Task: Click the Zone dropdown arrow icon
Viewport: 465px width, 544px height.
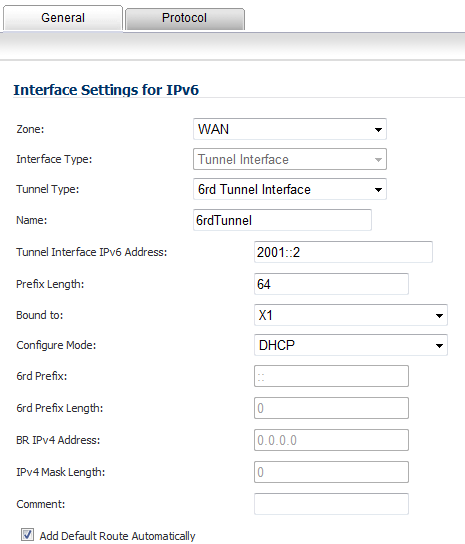Action: (x=378, y=130)
